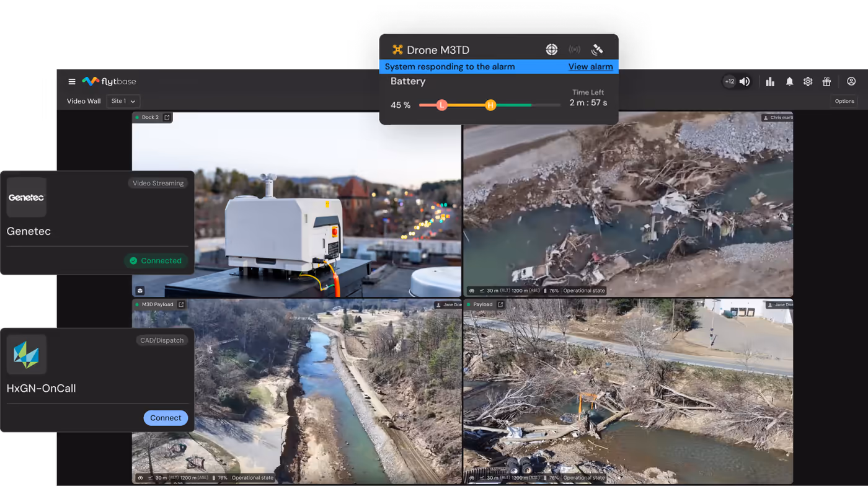Click Jane Doe tag on Payload feed
The width and height of the screenshot is (868, 486).
[779, 304]
